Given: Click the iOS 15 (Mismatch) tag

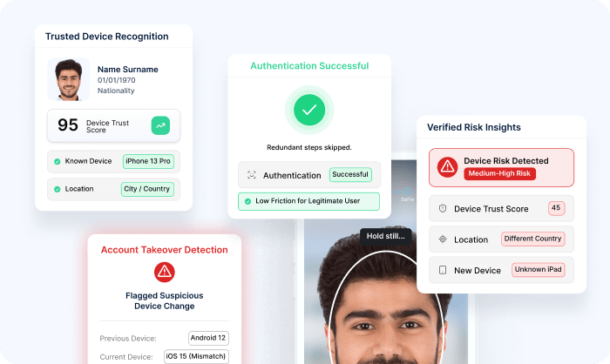Looking at the screenshot, I should coord(196,356).
